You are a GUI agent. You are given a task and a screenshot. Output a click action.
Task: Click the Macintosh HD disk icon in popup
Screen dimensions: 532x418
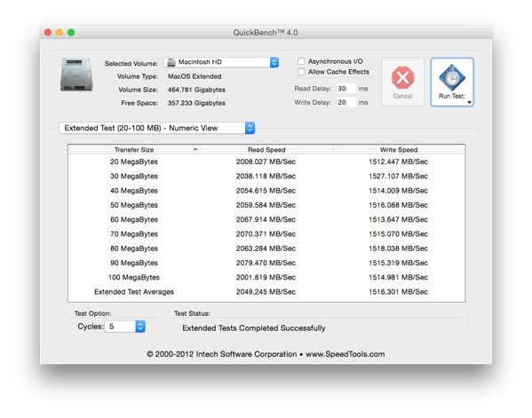click(x=171, y=62)
